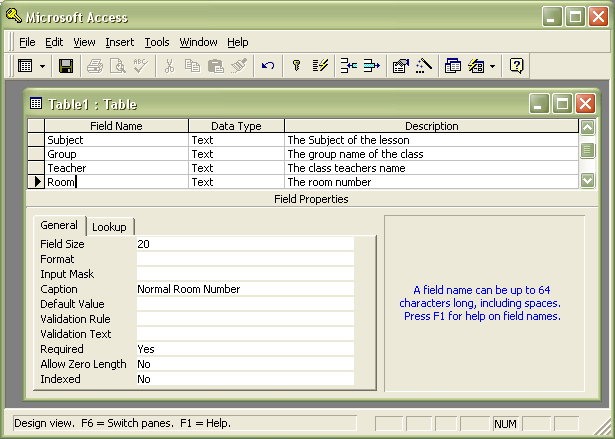Click the Print Preview icon
Viewport: 615px width, 439px height.
click(118, 66)
